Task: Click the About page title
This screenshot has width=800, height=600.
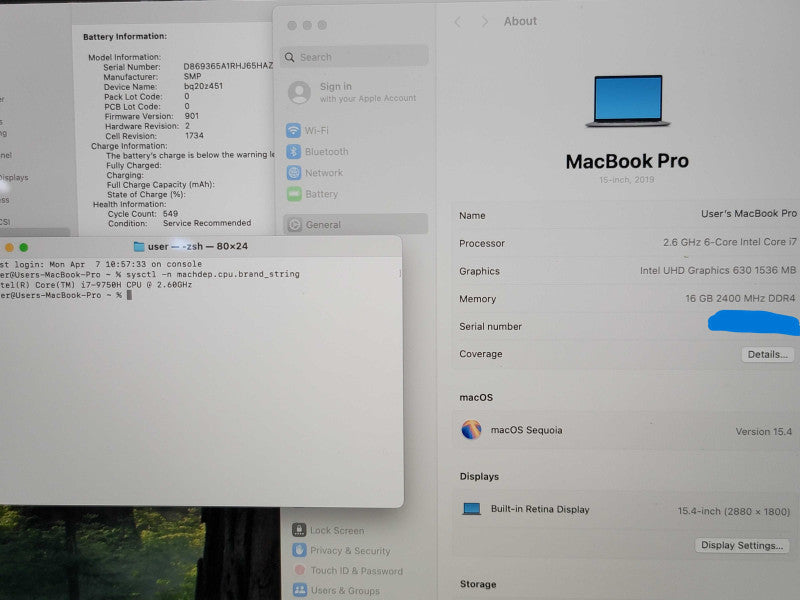Action: pos(520,21)
